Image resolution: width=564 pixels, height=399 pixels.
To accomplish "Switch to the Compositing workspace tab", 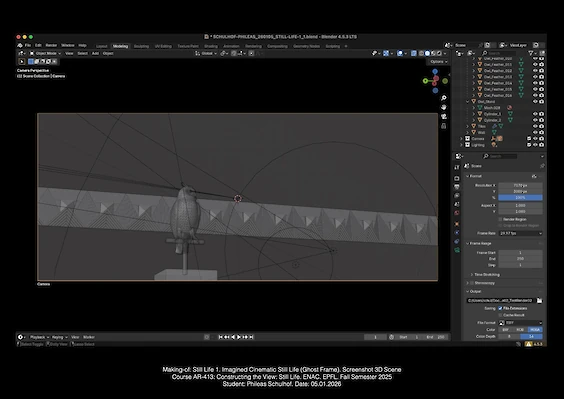I will (x=277, y=46).
